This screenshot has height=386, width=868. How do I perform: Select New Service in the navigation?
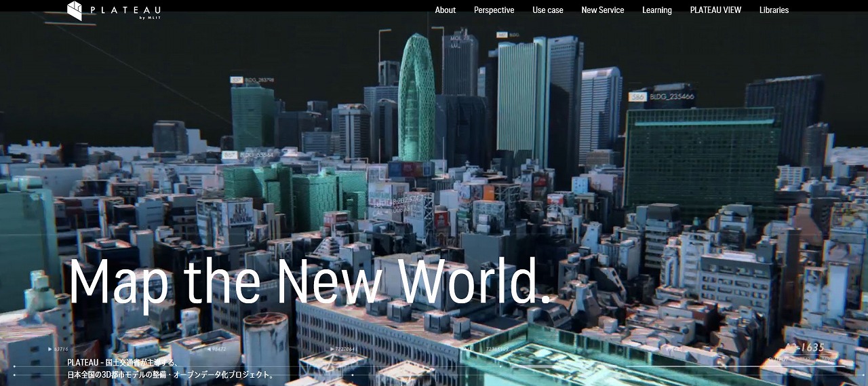[603, 10]
